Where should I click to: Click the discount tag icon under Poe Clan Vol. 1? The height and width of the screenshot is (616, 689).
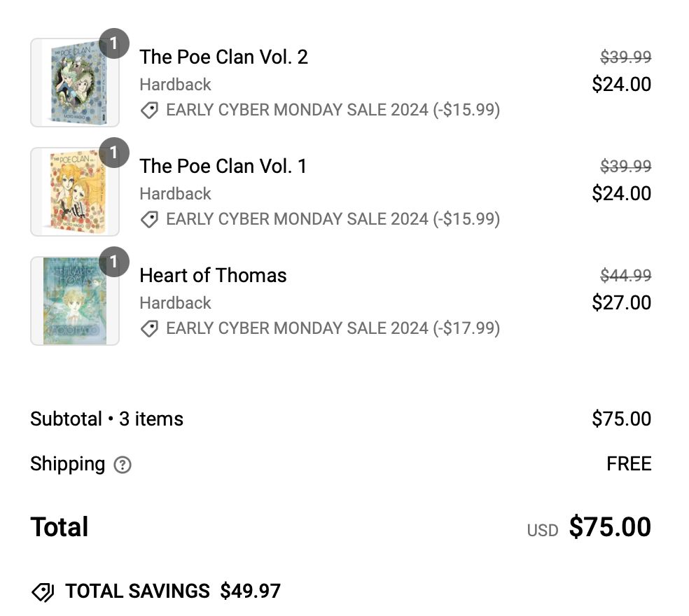[149, 220]
